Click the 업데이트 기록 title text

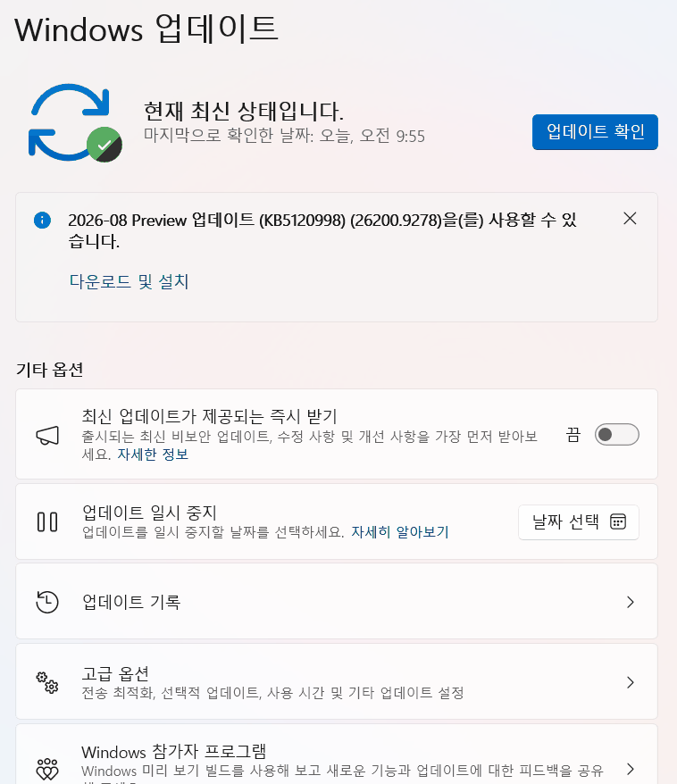point(131,602)
